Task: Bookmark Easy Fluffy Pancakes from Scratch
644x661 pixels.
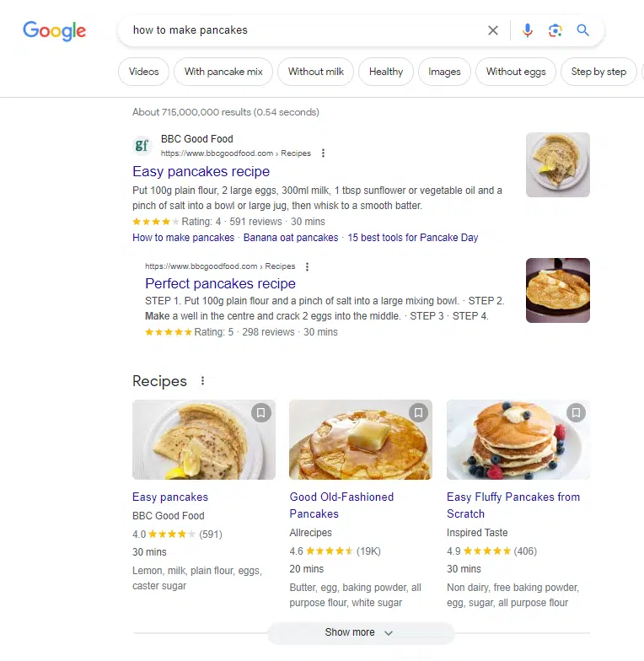Action: coord(576,413)
